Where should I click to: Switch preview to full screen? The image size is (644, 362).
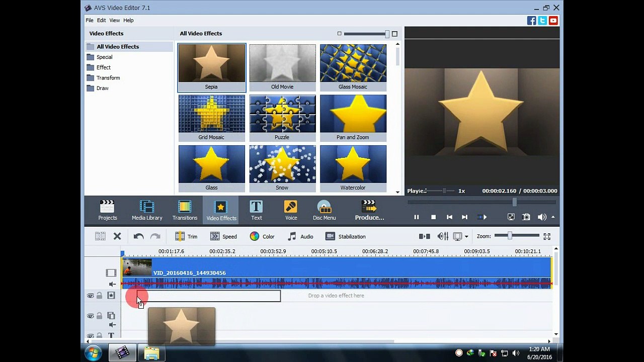(511, 217)
